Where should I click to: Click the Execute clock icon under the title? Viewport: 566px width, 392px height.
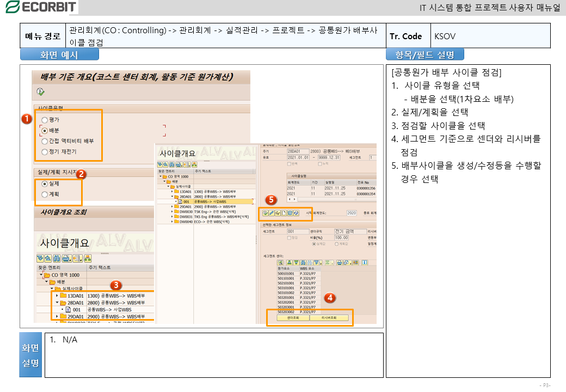(40, 91)
